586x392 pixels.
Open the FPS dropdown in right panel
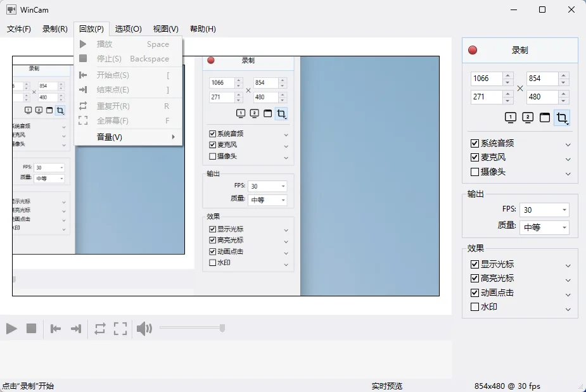tap(545, 210)
